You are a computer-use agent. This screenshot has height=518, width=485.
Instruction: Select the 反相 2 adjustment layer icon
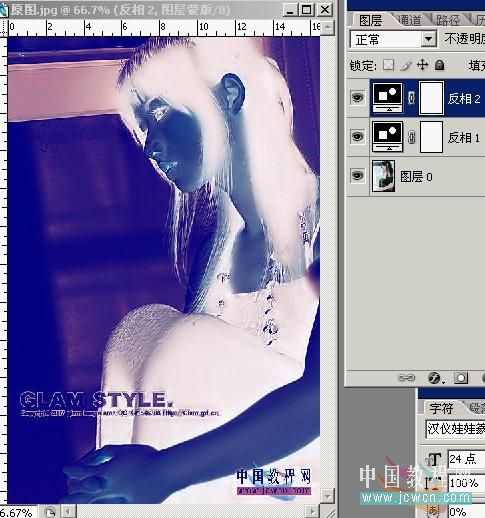click(387, 98)
